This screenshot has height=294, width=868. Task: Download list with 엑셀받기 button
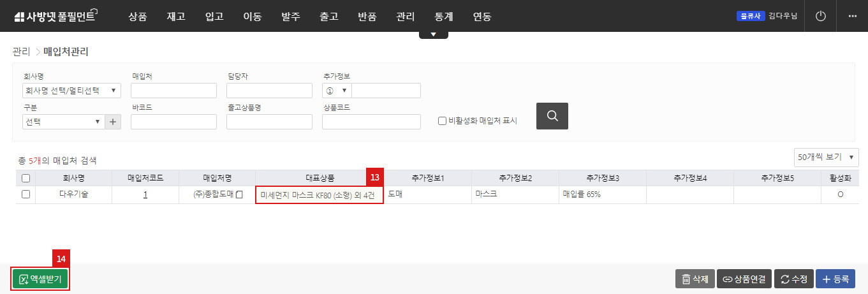(41, 279)
